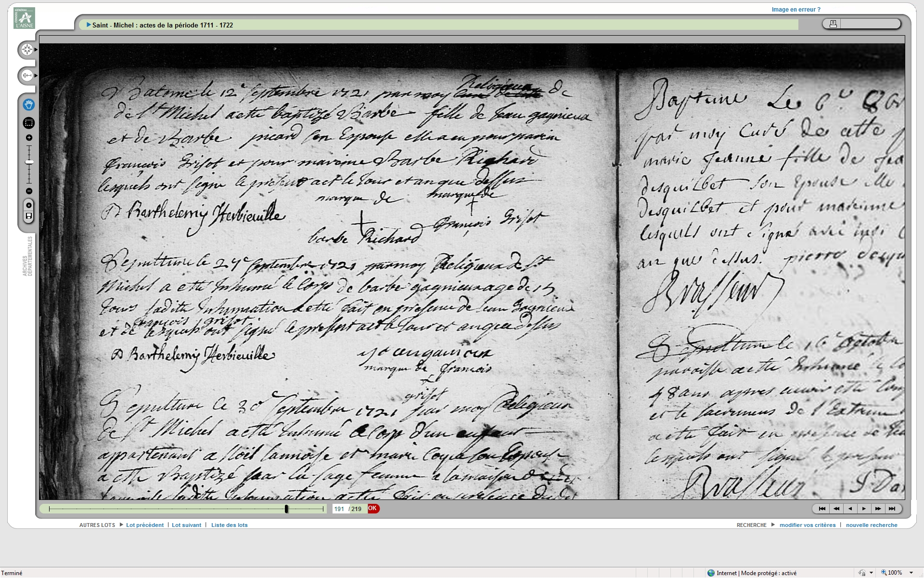Click the page number input field
This screenshot has height=578, width=924.
click(x=339, y=509)
